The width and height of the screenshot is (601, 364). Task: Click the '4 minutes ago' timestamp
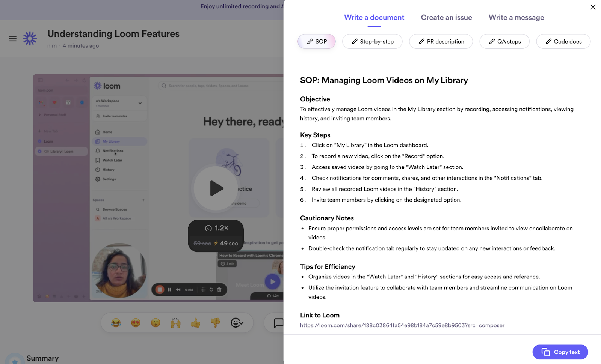tap(81, 46)
